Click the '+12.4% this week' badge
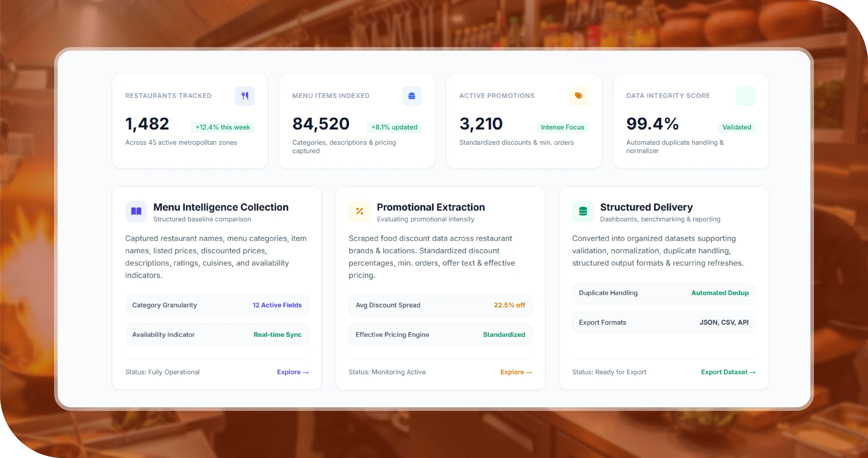The image size is (868, 458). point(223,127)
